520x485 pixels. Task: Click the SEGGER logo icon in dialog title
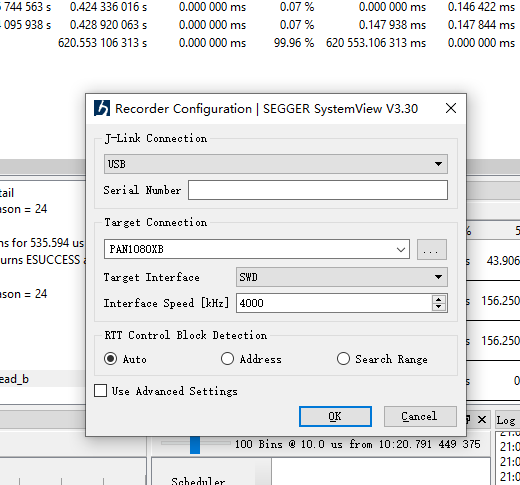[x=102, y=108]
